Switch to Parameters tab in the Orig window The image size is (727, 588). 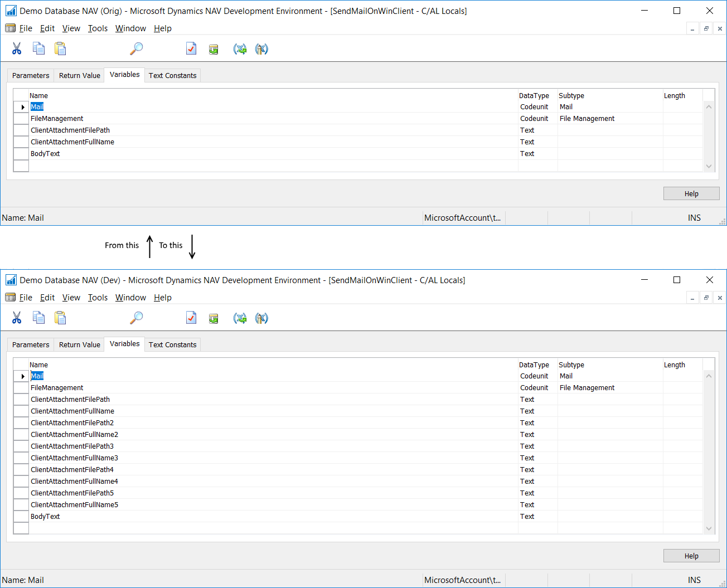31,76
